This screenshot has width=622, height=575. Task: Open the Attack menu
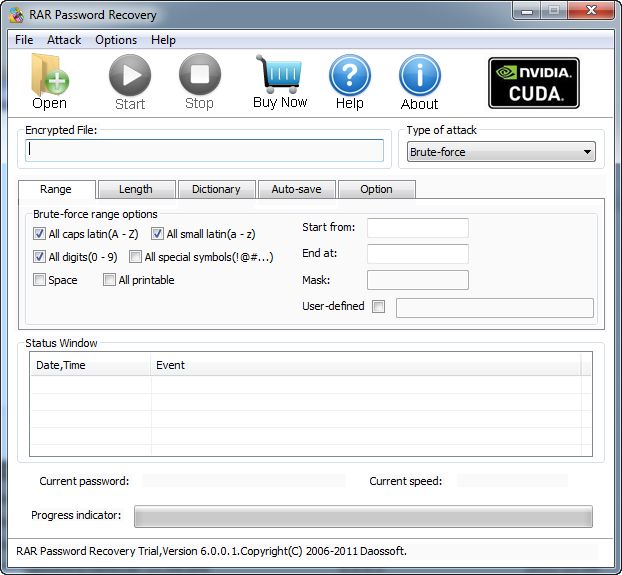[x=64, y=40]
